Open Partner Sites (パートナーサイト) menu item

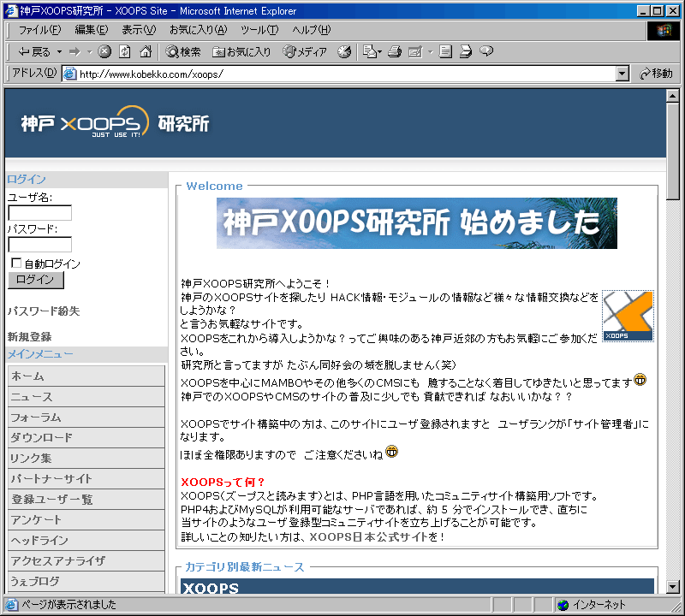pyautogui.click(x=86, y=478)
